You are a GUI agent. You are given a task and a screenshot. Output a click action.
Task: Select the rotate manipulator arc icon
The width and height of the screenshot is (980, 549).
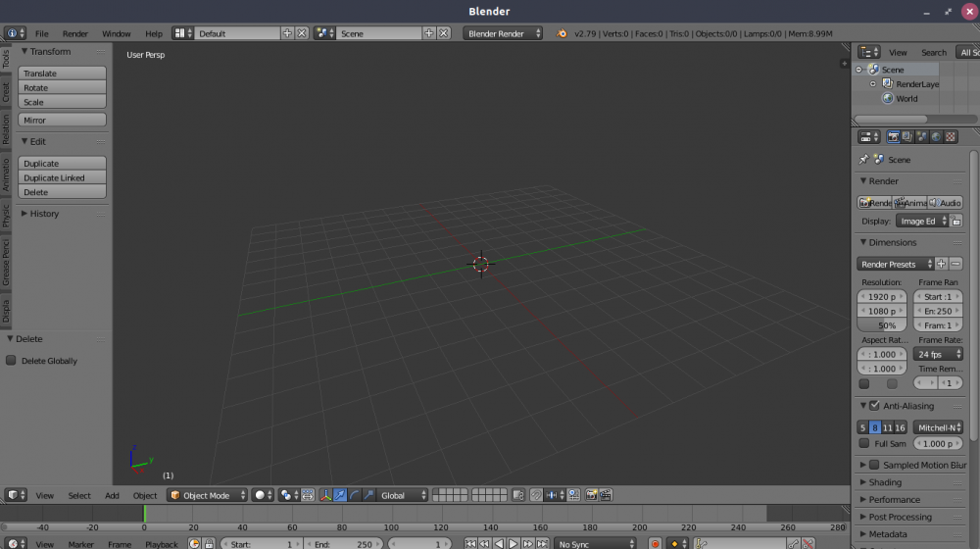[355, 495]
